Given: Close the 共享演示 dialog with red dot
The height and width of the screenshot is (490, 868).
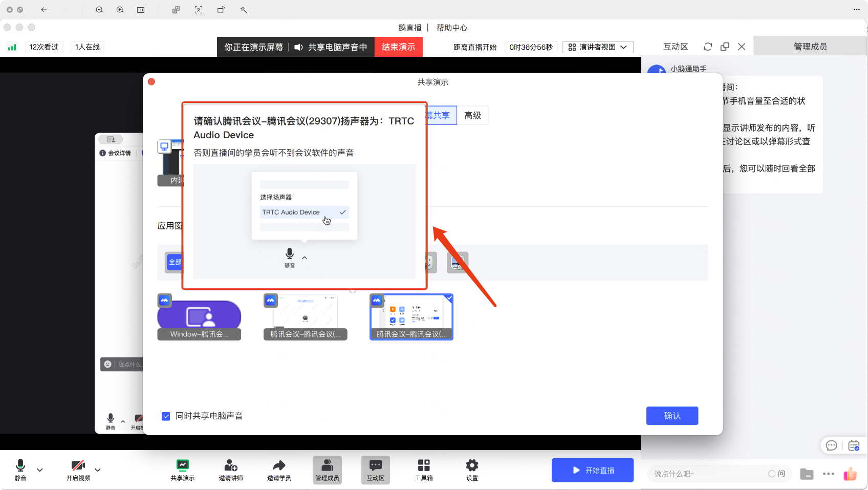Looking at the screenshot, I should point(151,81).
